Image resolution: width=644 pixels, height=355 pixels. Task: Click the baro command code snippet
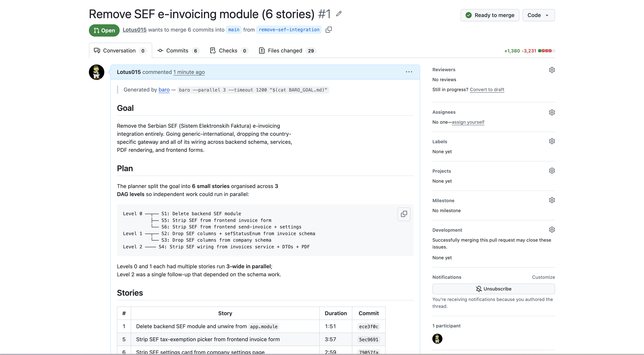pyautogui.click(x=253, y=90)
